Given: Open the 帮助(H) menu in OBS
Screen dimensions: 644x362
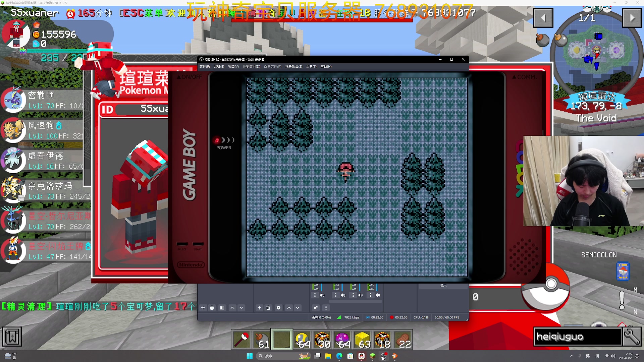Looking at the screenshot, I should tap(326, 66).
